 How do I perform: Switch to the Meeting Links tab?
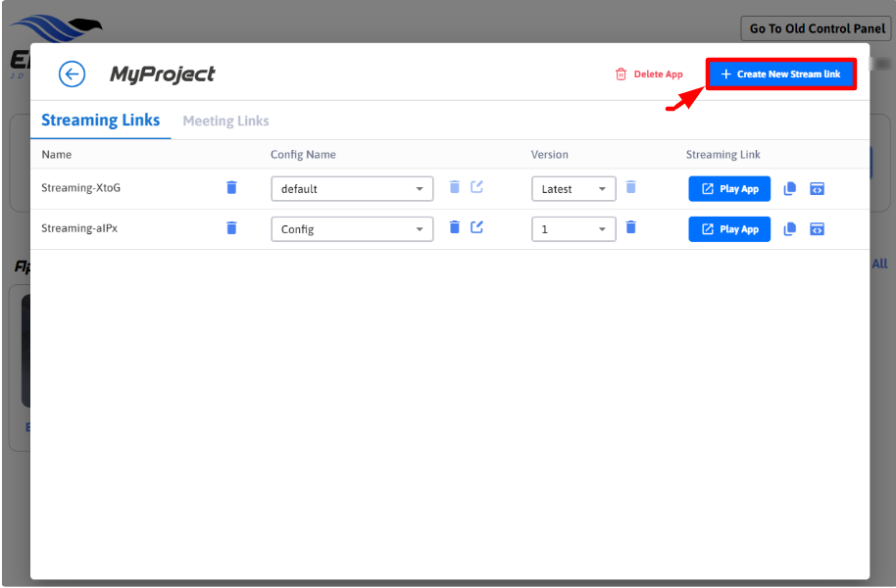coord(225,121)
